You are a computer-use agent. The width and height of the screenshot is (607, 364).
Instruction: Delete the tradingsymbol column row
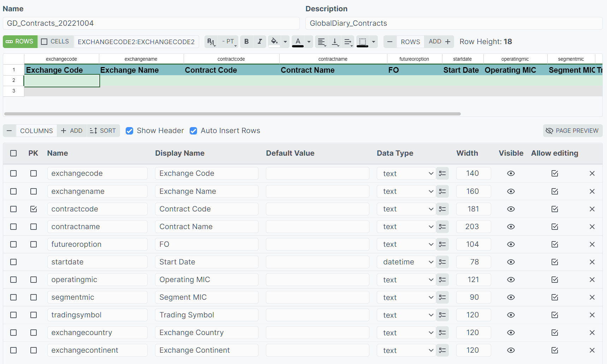pyautogui.click(x=592, y=315)
